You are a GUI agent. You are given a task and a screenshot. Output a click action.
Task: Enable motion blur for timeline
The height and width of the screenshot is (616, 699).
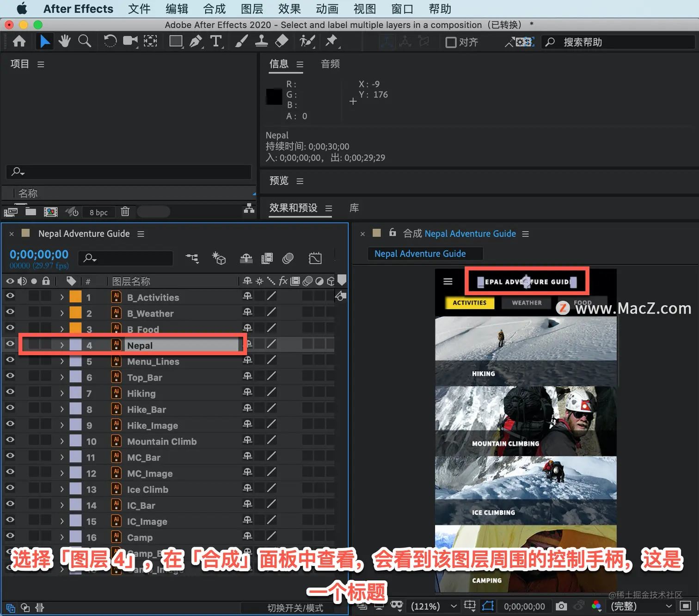(288, 258)
